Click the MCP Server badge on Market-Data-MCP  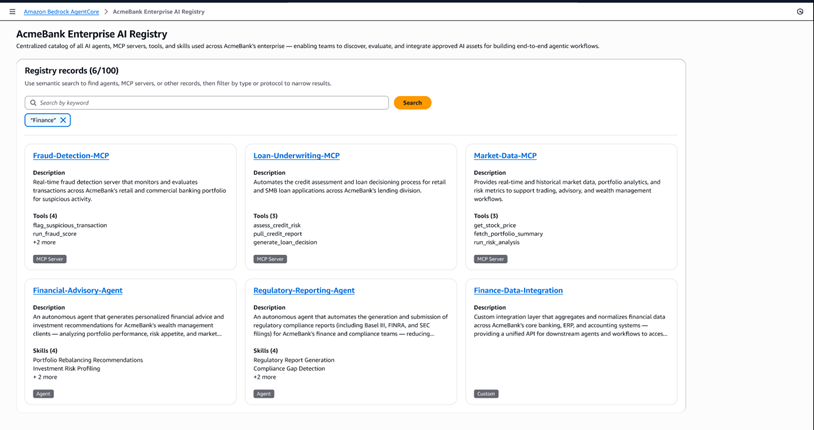pyautogui.click(x=490, y=259)
